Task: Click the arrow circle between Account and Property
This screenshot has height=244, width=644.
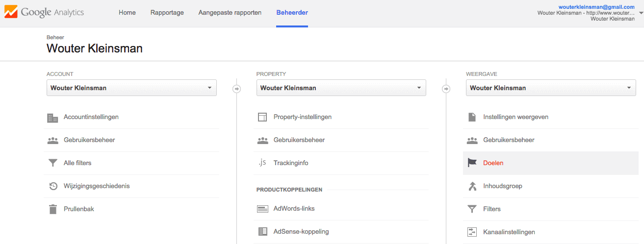Action: tap(236, 89)
